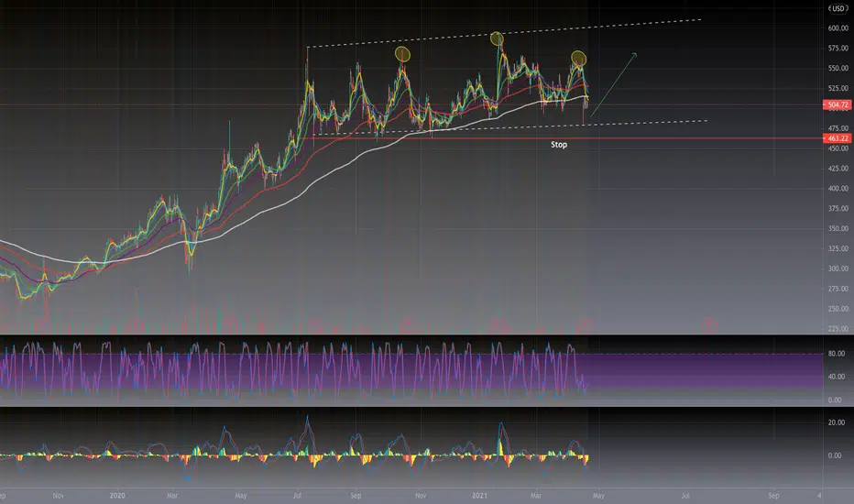Viewport: 854px width, 504px height.
Task: Click the Jul label after 2021
Action: click(685, 496)
